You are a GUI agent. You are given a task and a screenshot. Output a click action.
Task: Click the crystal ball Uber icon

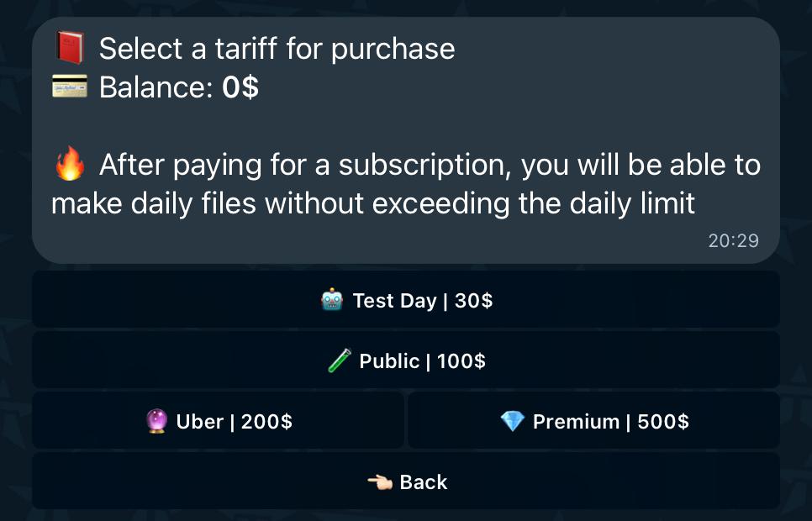[156, 421]
